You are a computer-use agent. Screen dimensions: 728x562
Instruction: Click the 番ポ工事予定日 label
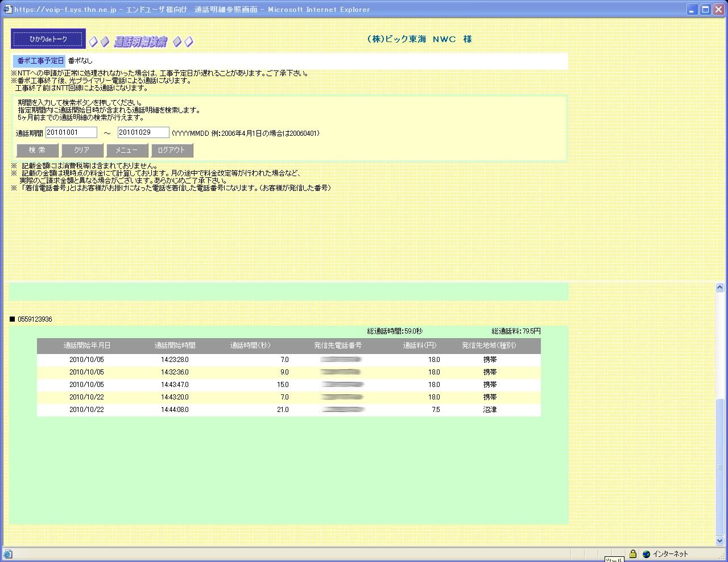[x=40, y=60]
